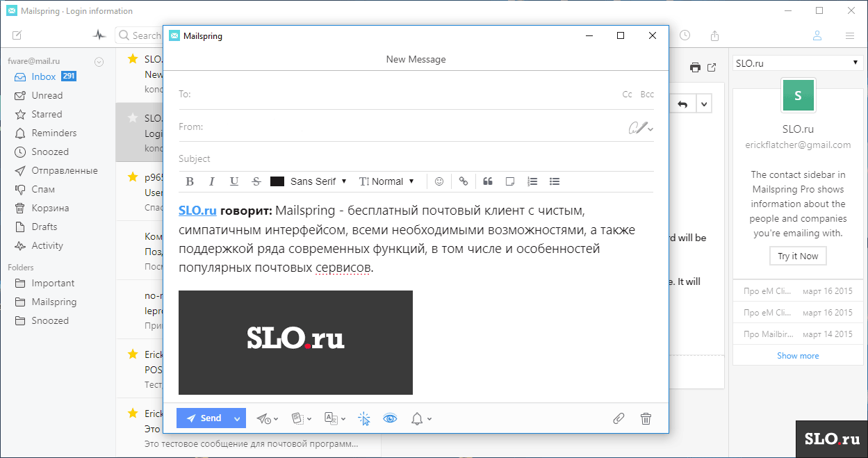Click Show more in contact sidebar
Screen dimensions: 868x458
[798, 356]
